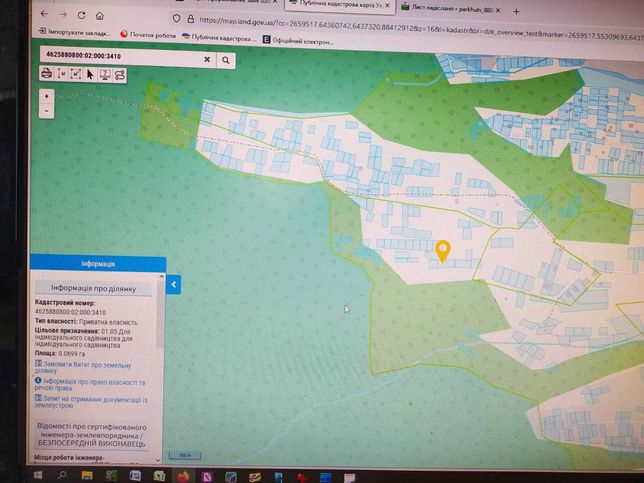
Task: Select the Інформація panel tab header
Action: pos(98,264)
